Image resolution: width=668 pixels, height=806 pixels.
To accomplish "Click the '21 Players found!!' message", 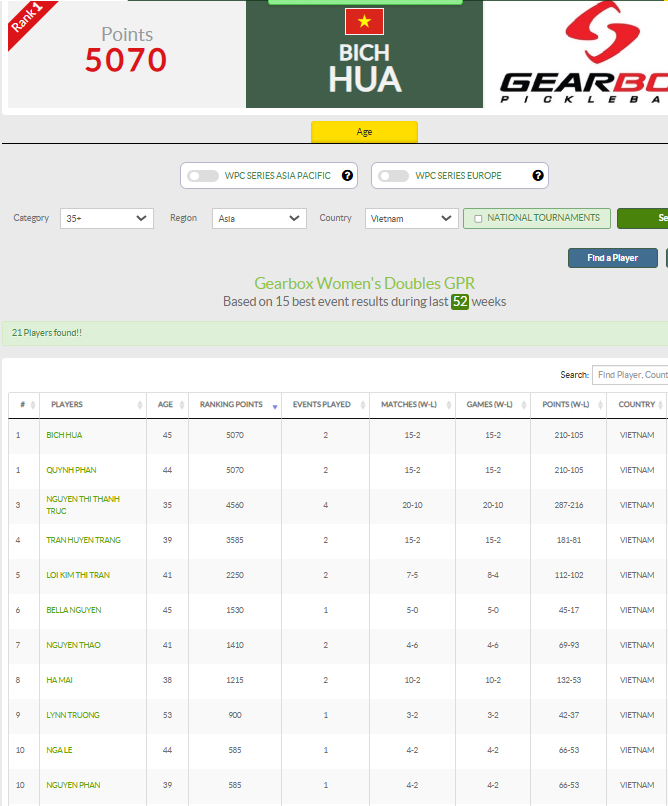I will [x=47, y=333].
